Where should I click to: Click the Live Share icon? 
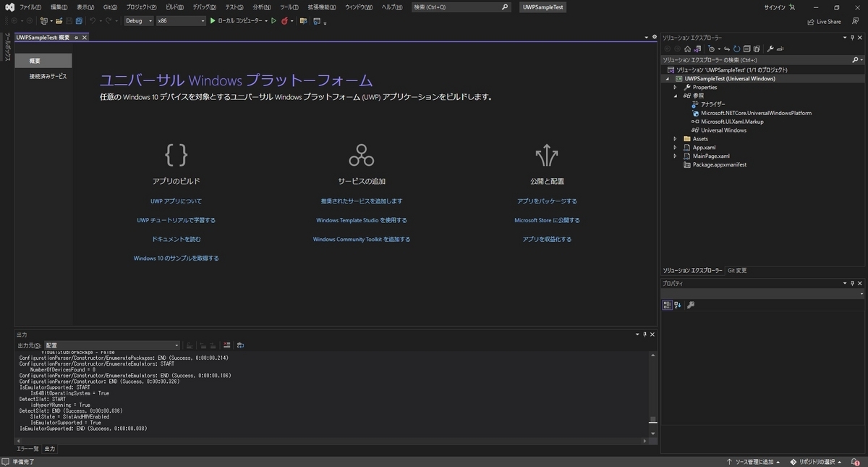coord(811,22)
